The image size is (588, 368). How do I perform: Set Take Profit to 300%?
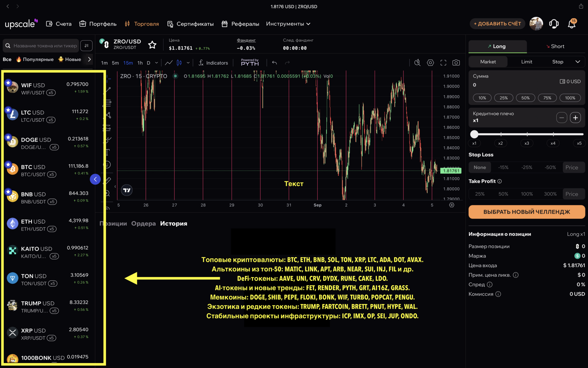click(x=550, y=194)
